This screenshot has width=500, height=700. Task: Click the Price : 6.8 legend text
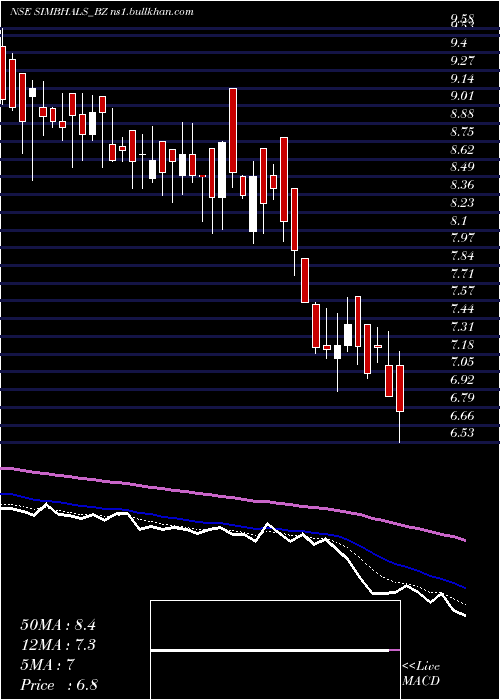click(59, 685)
